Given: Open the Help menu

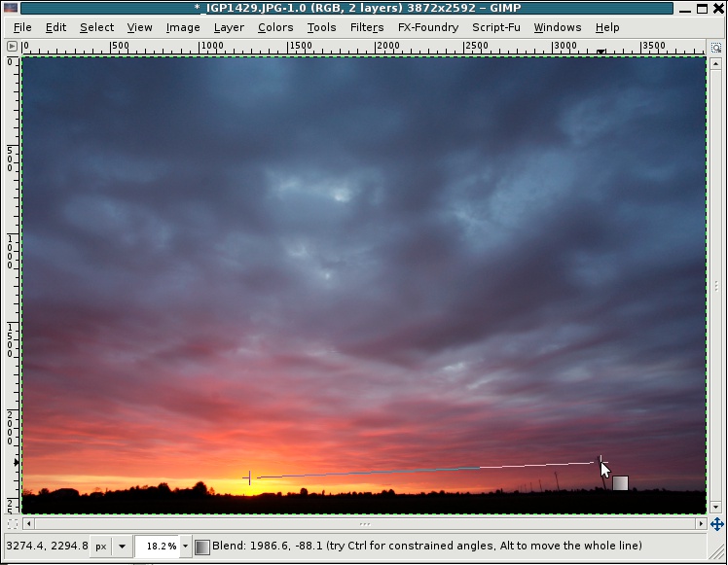Looking at the screenshot, I should (606, 27).
